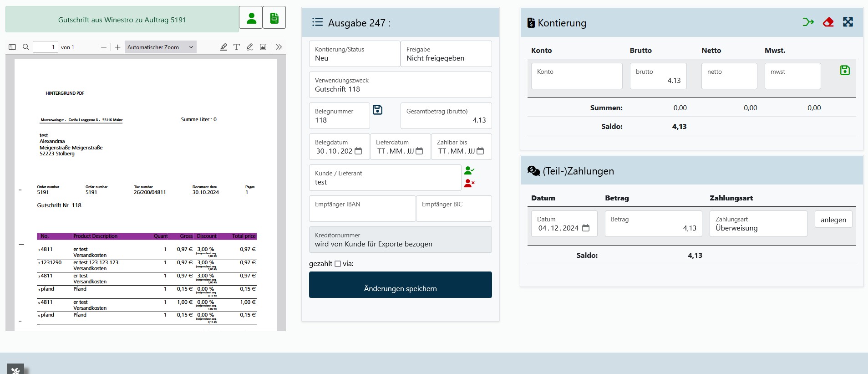Click the green arrow icon in Kontierung
Viewport: 868px width, 374px height.
pos(808,22)
